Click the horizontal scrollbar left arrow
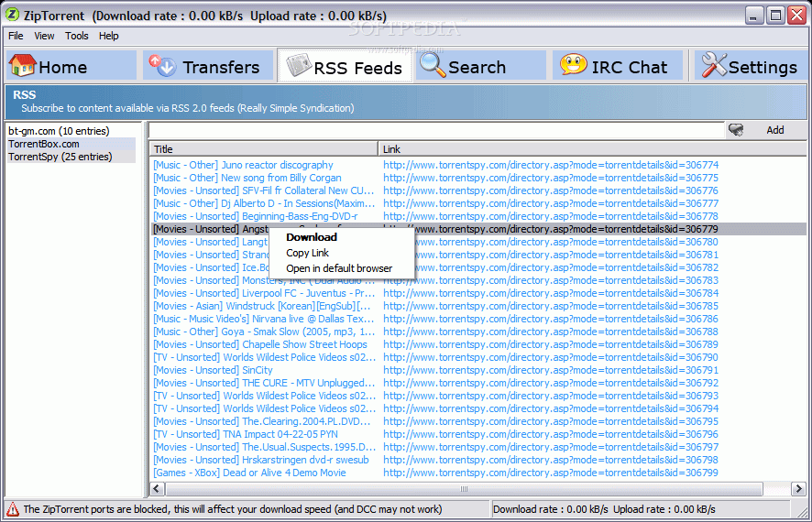 pos(158,488)
